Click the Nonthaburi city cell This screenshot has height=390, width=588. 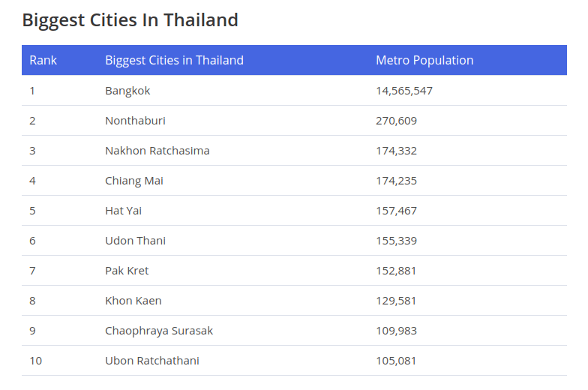[x=135, y=121]
